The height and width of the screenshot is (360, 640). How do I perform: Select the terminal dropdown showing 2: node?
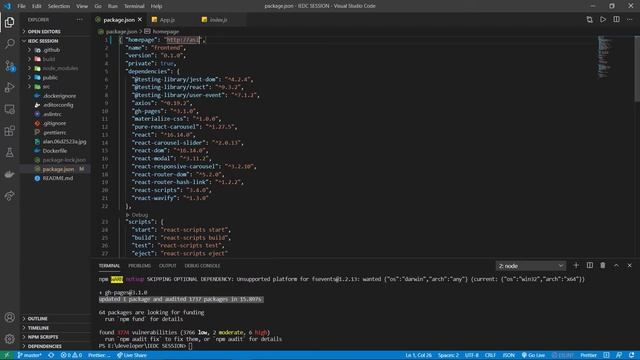531,266
